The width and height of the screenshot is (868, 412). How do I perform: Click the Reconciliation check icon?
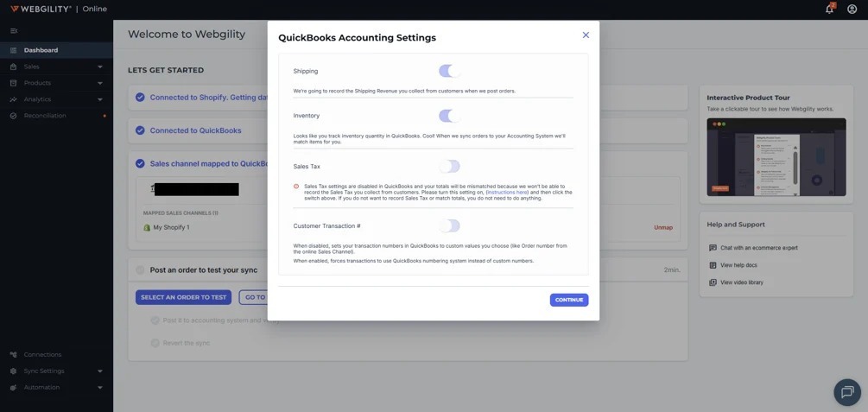(13, 116)
